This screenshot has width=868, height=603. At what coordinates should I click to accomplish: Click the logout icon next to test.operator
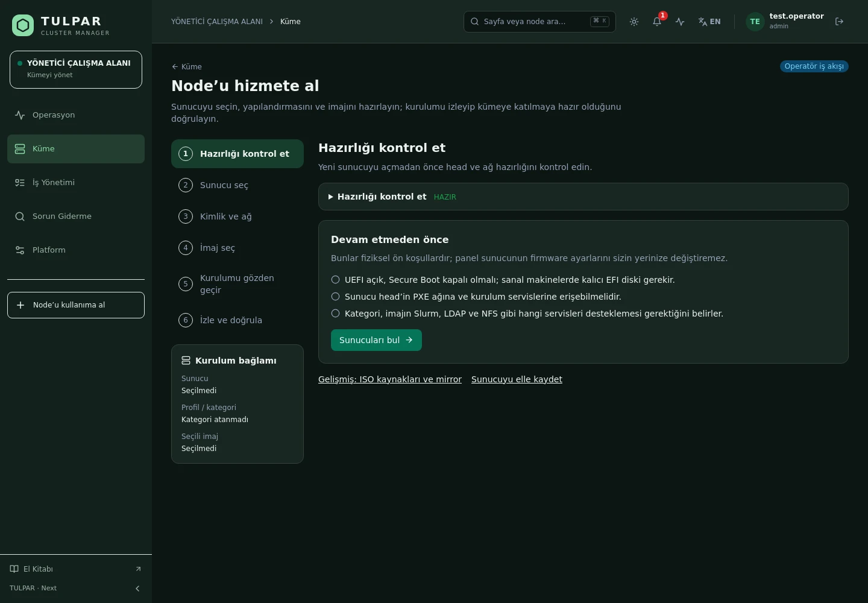[839, 22]
